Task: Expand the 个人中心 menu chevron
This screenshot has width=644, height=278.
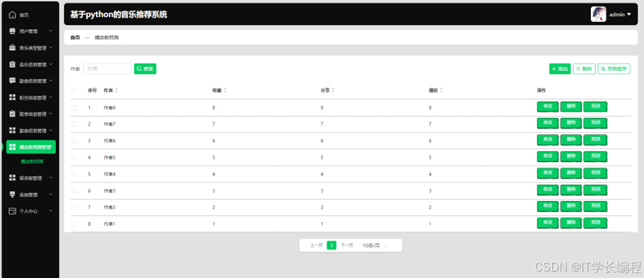Action: click(50, 211)
